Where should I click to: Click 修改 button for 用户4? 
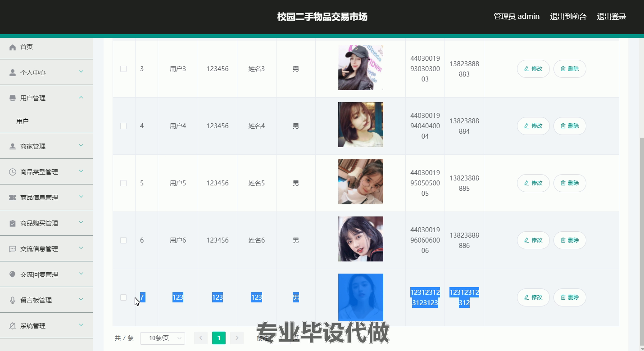click(x=533, y=126)
